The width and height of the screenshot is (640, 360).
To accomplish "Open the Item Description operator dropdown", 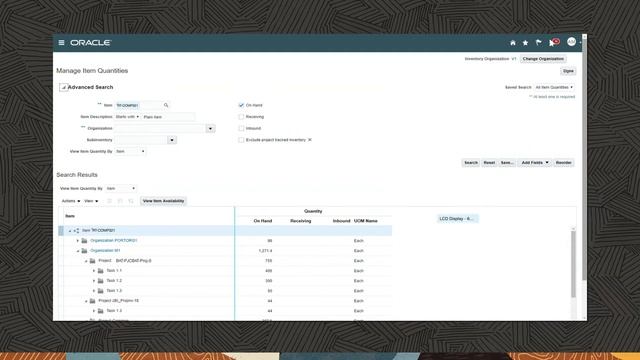I will (x=127, y=117).
